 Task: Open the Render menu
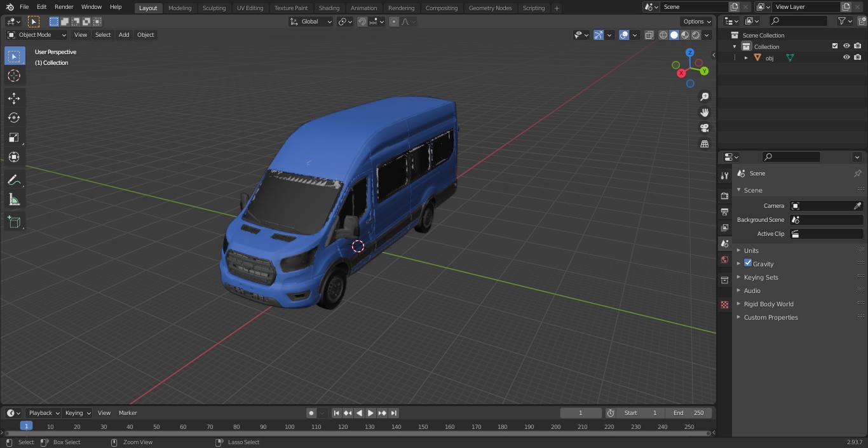(64, 7)
